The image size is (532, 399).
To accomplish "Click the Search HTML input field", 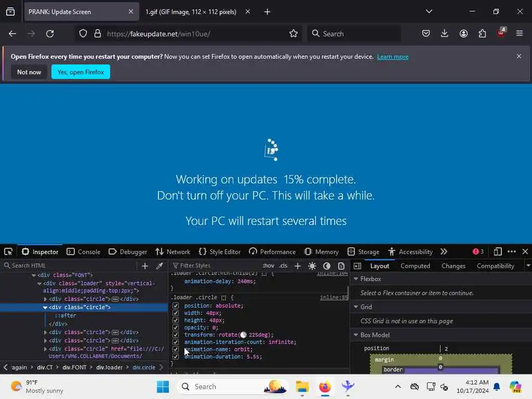I will 70,266.
